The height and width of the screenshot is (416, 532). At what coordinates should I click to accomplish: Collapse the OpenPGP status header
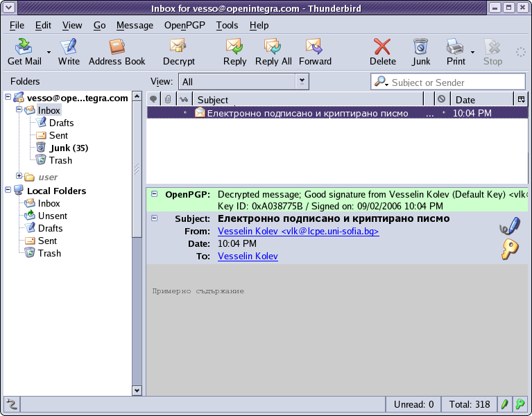coord(155,194)
